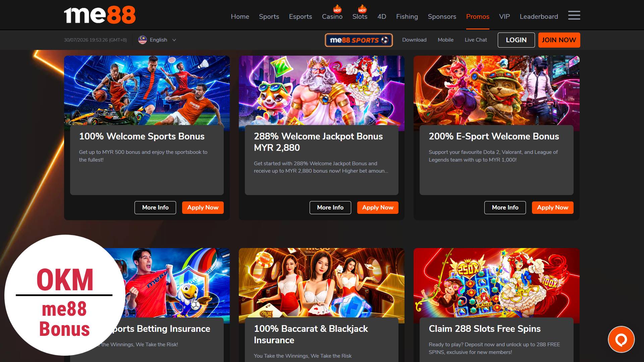
Task: Click the JOIN NOW button
Action: pos(559,40)
